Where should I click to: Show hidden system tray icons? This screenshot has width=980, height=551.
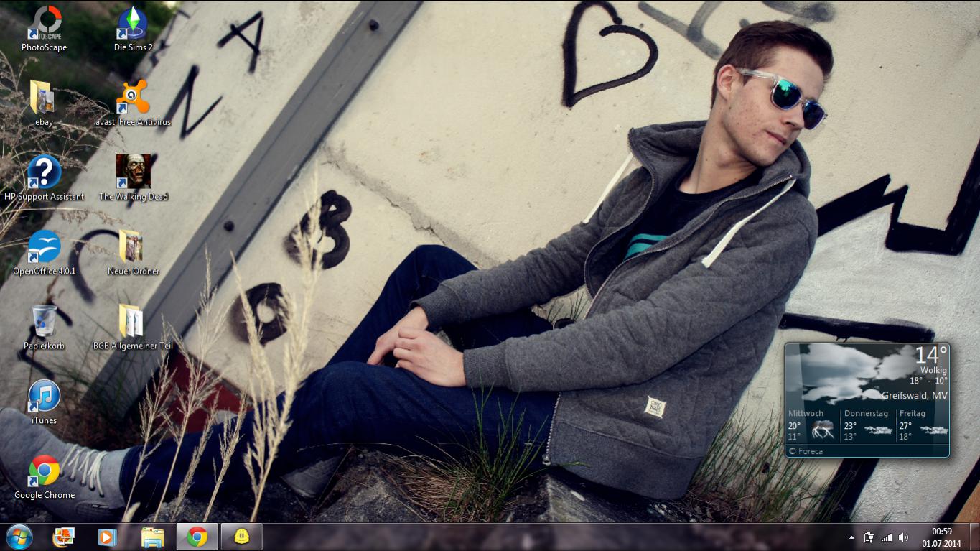(851, 537)
